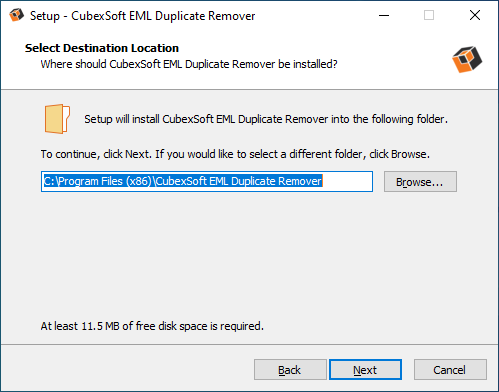Click the Setup window title text
499x392 pixels.
(143, 16)
